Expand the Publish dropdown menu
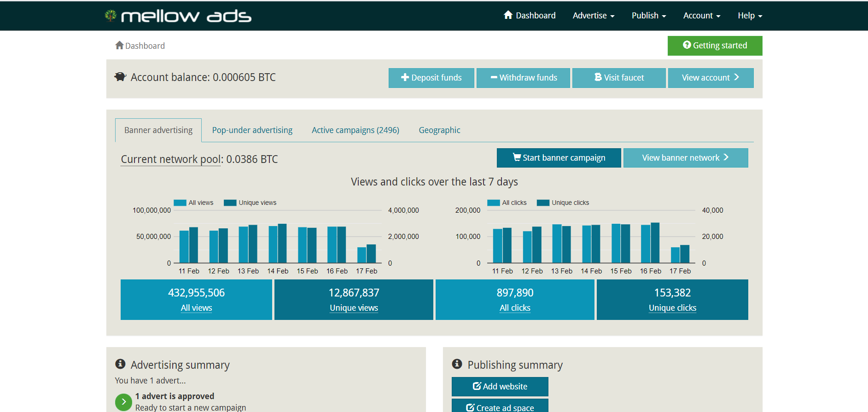 (649, 15)
